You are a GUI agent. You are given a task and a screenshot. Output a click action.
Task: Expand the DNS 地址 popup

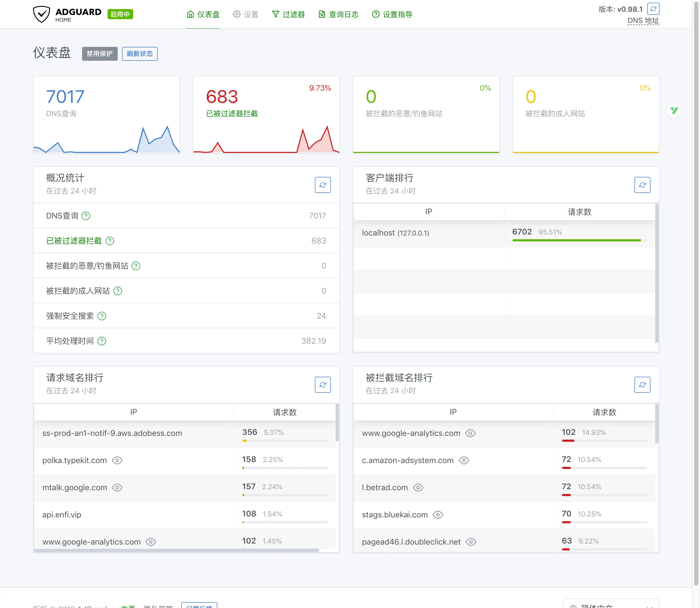tap(643, 21)
